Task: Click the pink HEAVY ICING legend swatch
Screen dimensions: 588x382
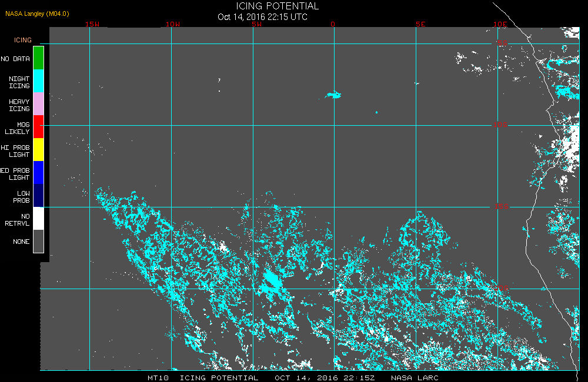Action: [39, 103]
